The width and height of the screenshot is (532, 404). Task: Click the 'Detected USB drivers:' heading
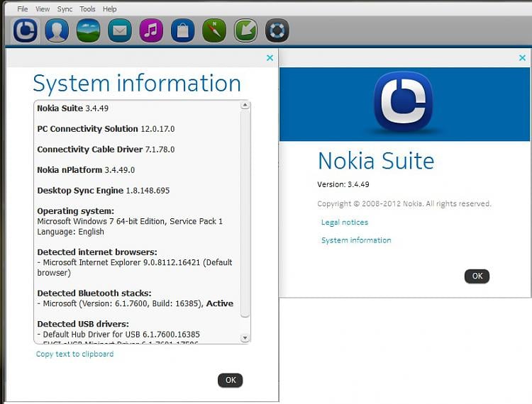coord(83,324)
